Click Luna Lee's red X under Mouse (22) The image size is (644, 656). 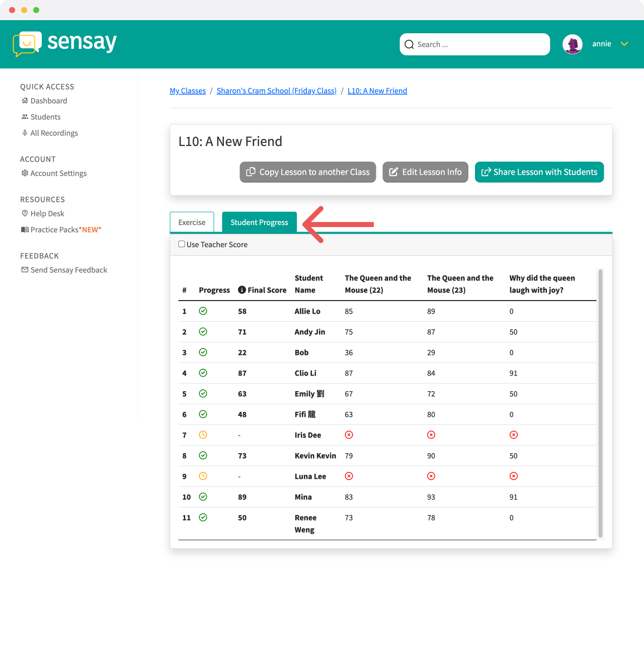[349, 476]
